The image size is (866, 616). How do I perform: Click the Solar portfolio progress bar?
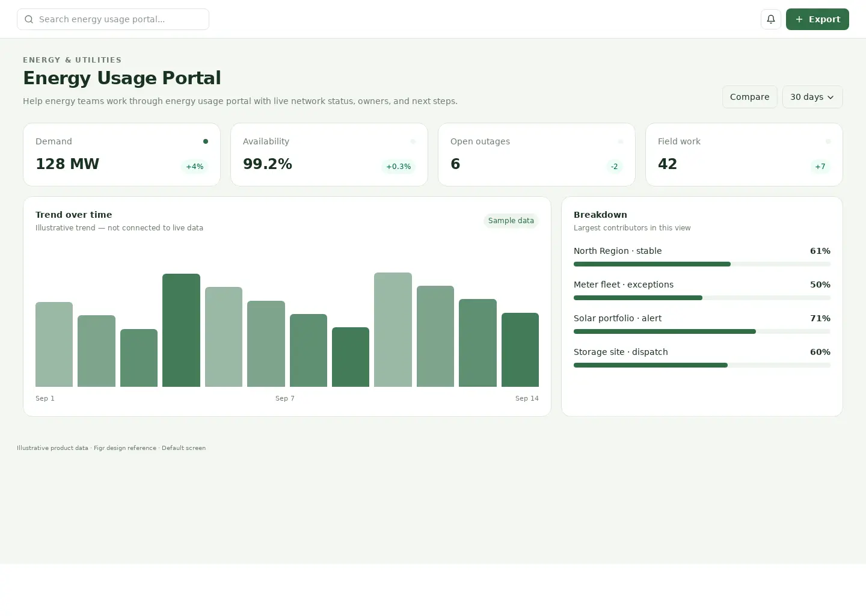tap(702, 331)
